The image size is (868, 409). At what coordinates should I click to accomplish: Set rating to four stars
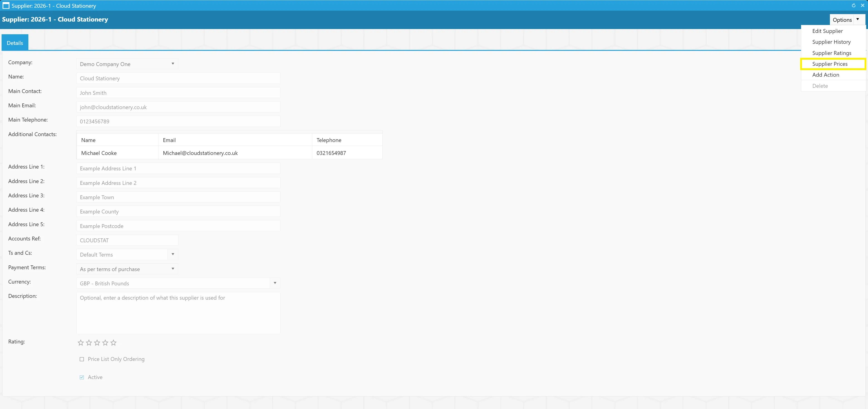click(x=105, y=343)
